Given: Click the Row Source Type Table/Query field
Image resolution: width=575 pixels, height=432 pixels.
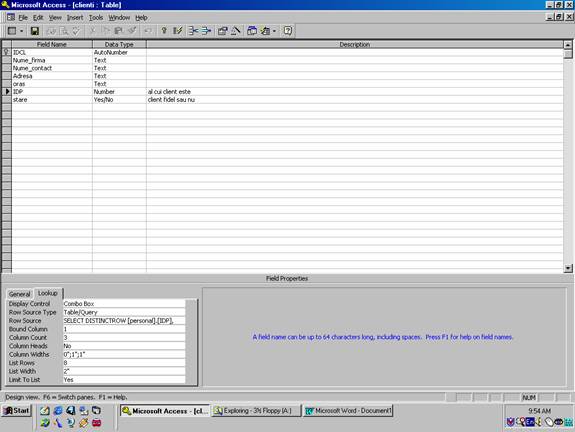Looking at the screenshot, I should point(124,312).
